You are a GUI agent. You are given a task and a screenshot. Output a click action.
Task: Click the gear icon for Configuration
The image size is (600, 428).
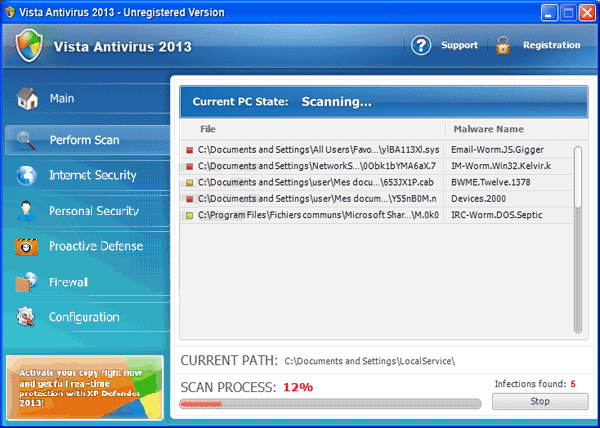(26, 317)
